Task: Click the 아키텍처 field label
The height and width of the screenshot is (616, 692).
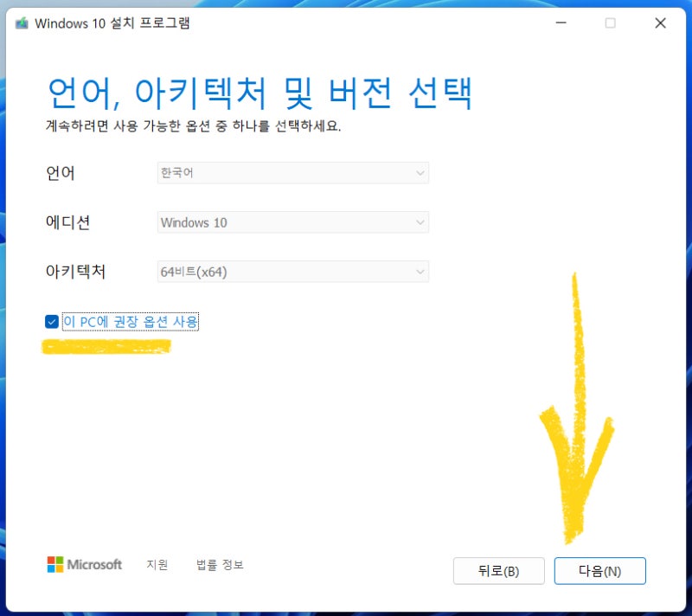Action: click(x=75, y=272)
